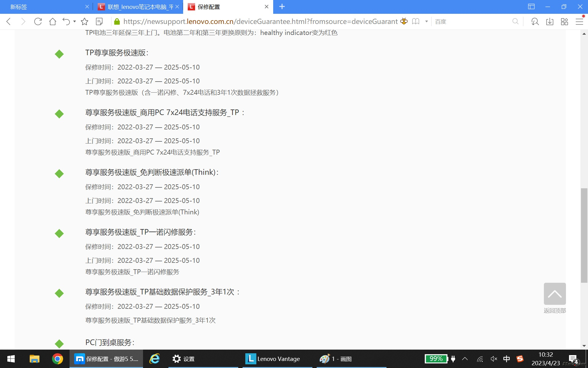This screenshot has height=368, width=588.
Task: Open File Explorer from taskbar
Action: (x=34, y=359)
